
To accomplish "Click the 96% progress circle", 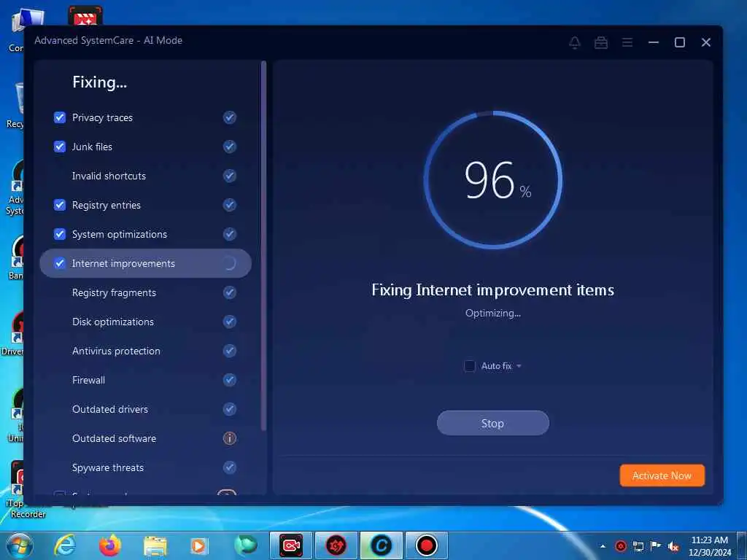I will tap(493, 180).
